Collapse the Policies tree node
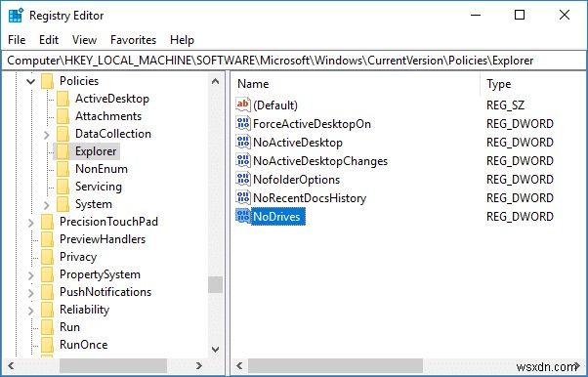This screenshot has height=377, width=588. coord(30,81)
